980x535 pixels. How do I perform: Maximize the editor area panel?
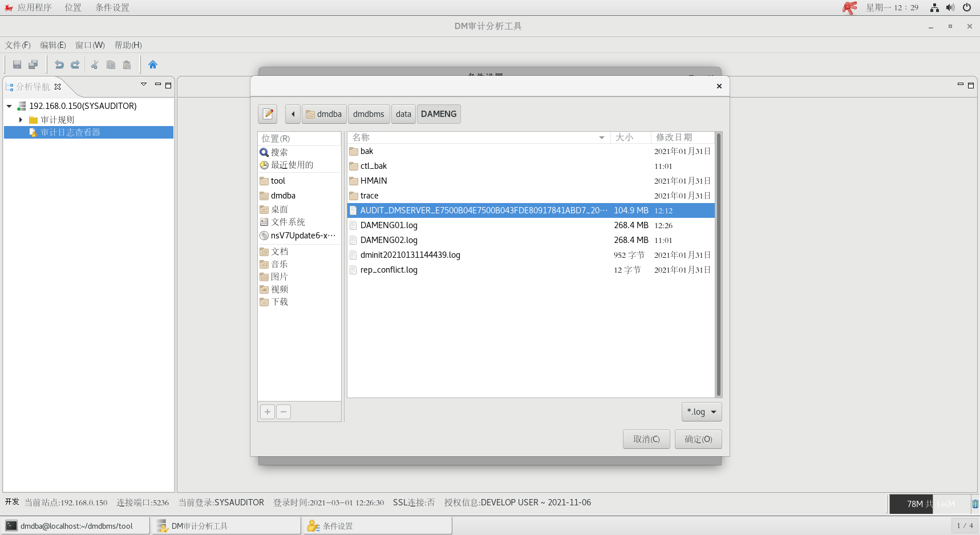tap(971, 85)
